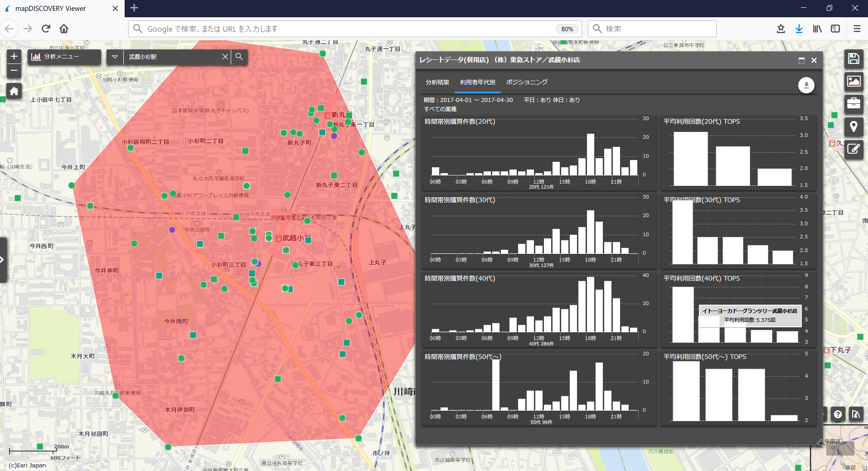868x471 pixels.
Task: Open the ポジショニング tab
Action: point(527,82)
